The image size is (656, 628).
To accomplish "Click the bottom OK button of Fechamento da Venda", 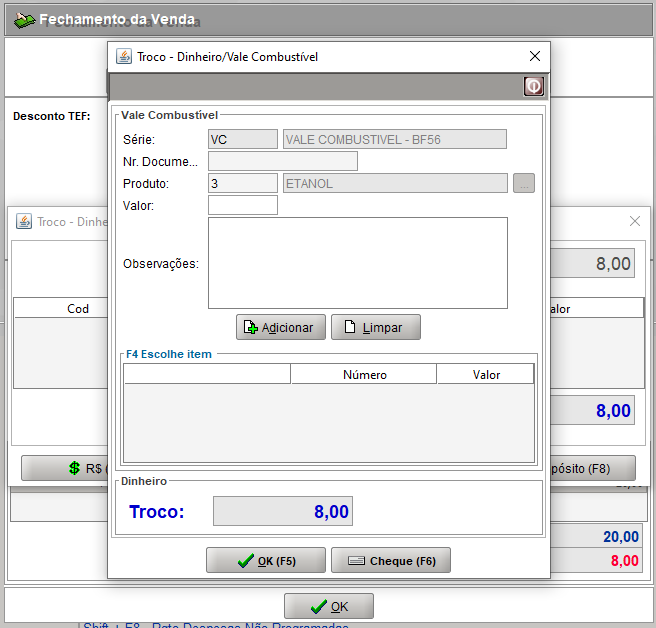I will click(x=328, y=606).
